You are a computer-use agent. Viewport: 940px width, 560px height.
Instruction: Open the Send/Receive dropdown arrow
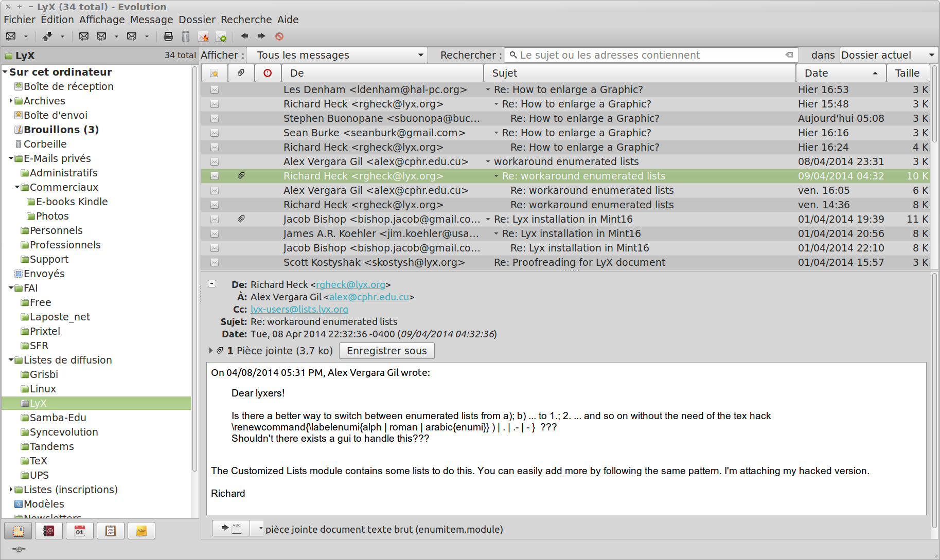(x=62, y=37)
